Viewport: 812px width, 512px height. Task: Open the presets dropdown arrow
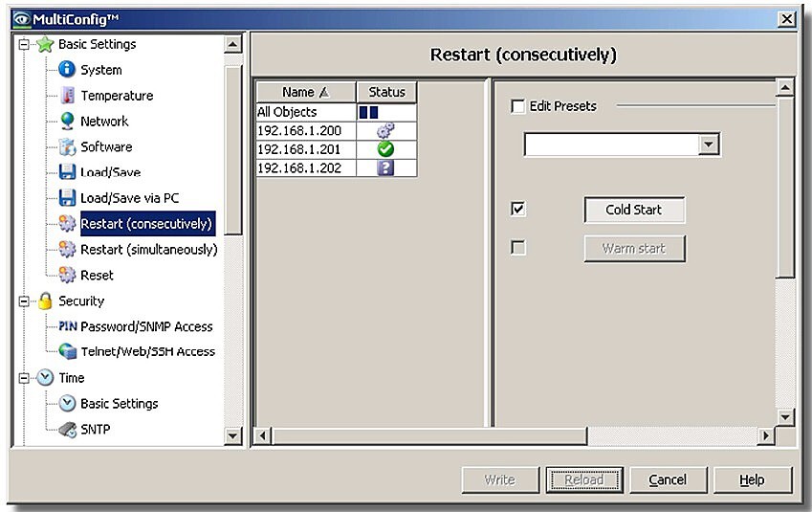coord(709,145)
